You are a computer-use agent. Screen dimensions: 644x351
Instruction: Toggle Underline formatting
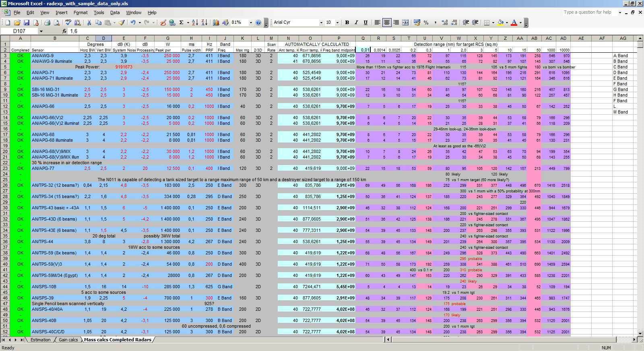coord(365,23)
